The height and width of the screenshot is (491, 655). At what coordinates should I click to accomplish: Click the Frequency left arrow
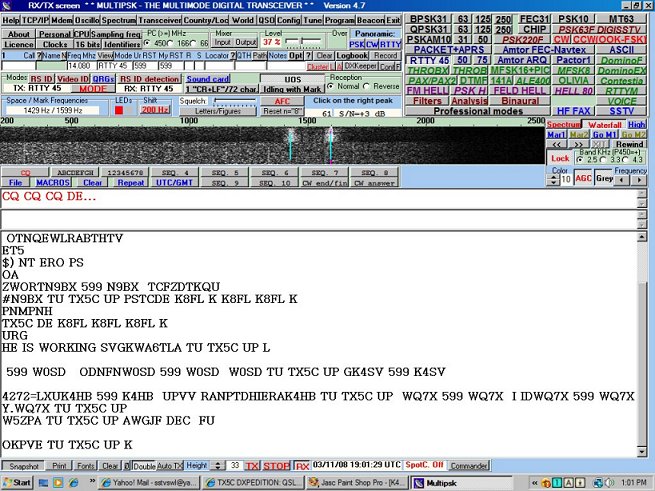(622, 180)
